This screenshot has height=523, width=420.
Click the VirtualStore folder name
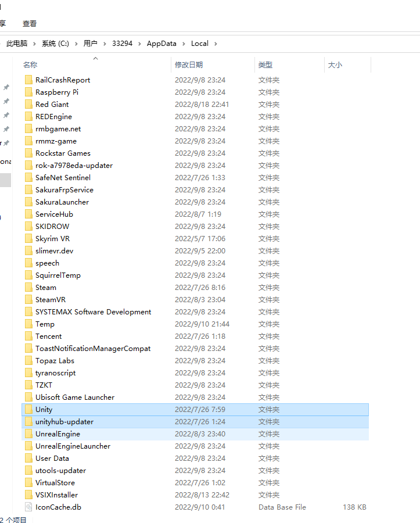tap(55, 483)
